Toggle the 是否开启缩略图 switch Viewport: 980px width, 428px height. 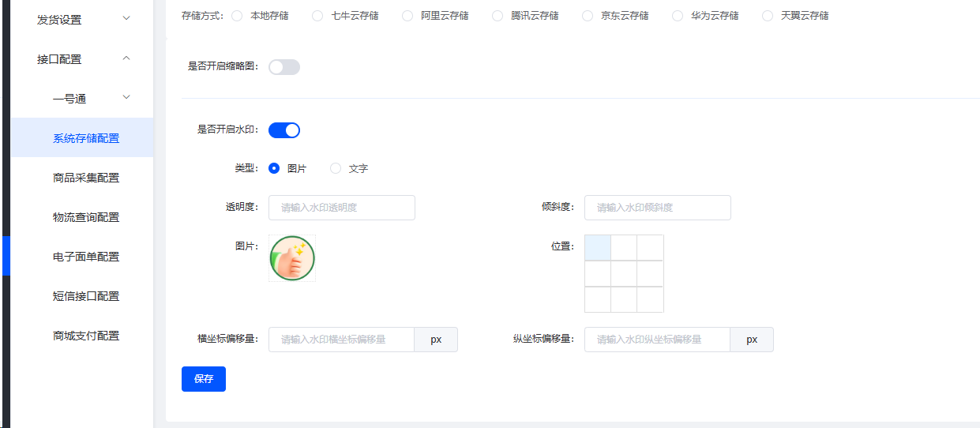pyautogui.click(x=284, y=67)
